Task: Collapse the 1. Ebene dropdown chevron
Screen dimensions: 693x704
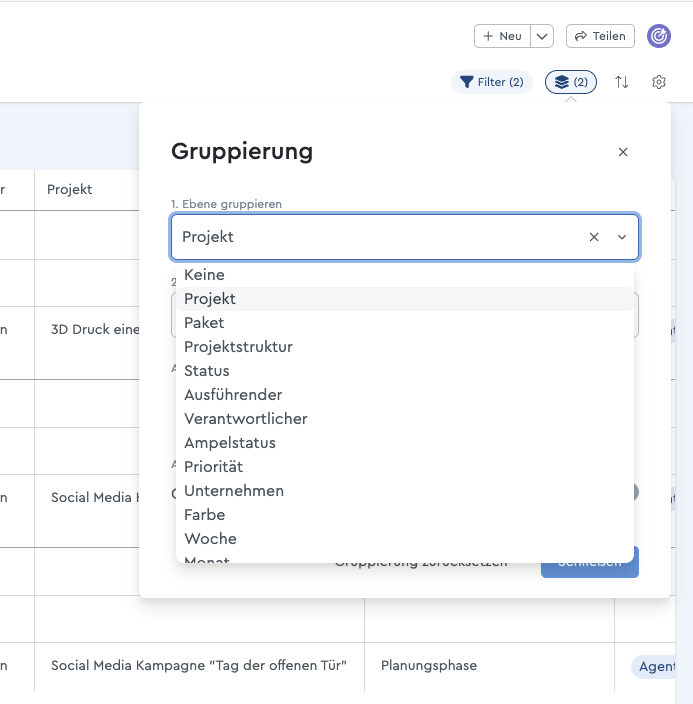Action: click(622, 237)
